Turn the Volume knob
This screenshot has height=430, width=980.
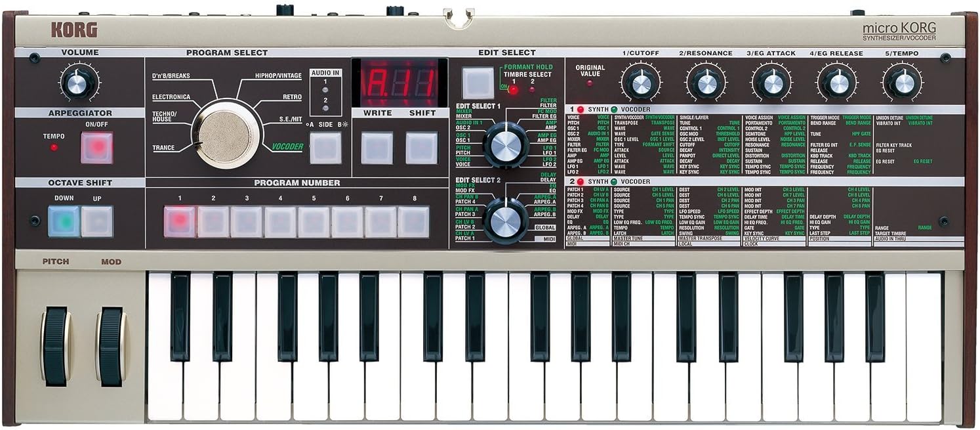[76, 85]
